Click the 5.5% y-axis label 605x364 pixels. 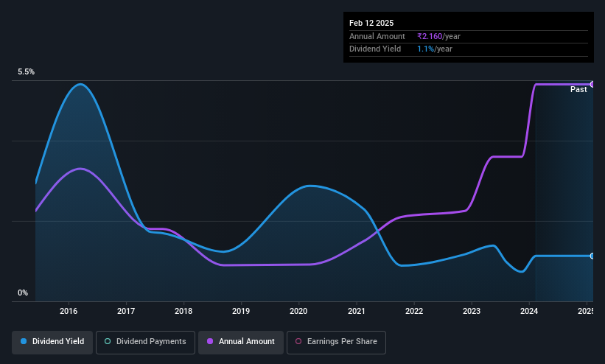(26, 71)
